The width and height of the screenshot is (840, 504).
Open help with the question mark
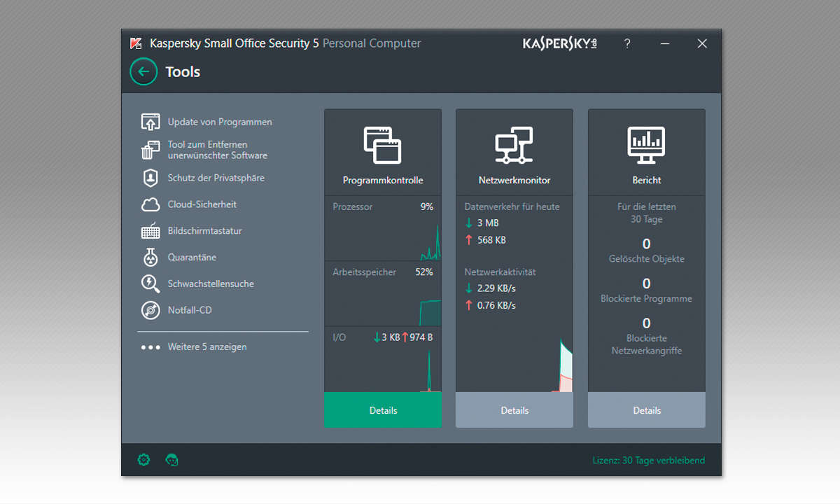click(627, 43)
